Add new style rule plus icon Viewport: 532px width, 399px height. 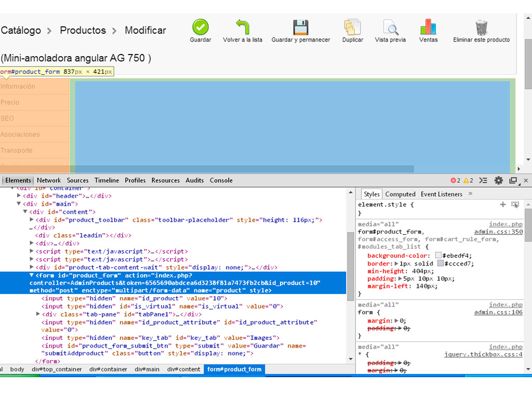pyautogui.click(x=503, y=204)
